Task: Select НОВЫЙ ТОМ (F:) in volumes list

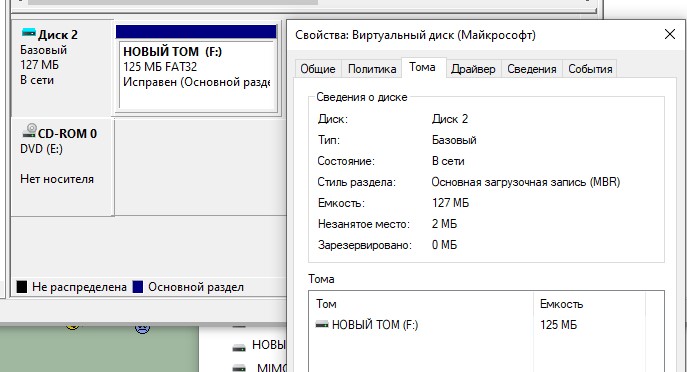Action: point(375,325)
